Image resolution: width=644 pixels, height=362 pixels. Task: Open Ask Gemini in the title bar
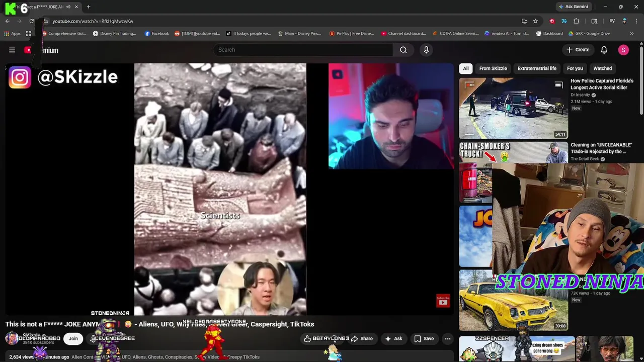573,7
